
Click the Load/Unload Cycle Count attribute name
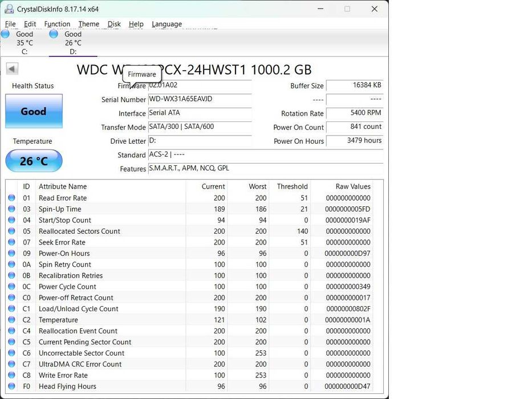[x=78, y=309]
